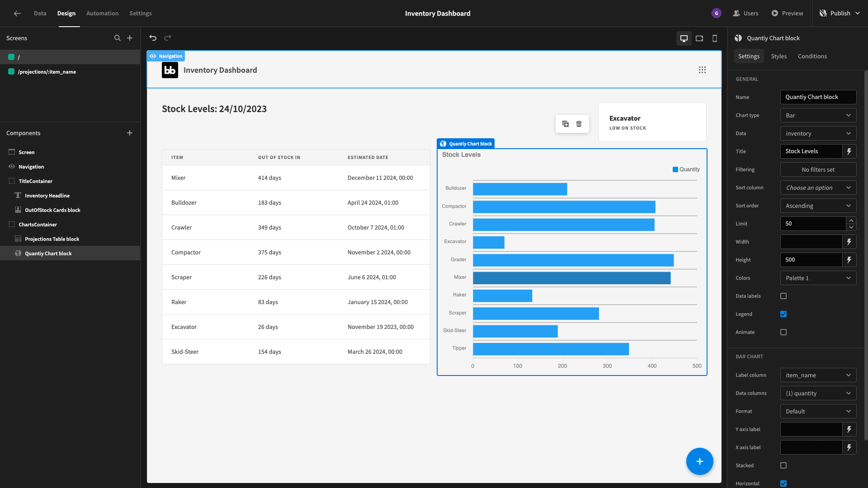The width and height of the screenshot is (868, 488).
Task: Open the Data source dropdown
Action: click(x=818, y=133)
